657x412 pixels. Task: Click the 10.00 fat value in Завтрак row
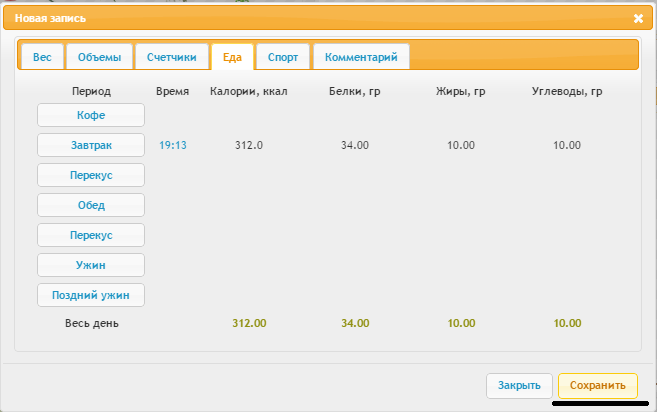461,145
